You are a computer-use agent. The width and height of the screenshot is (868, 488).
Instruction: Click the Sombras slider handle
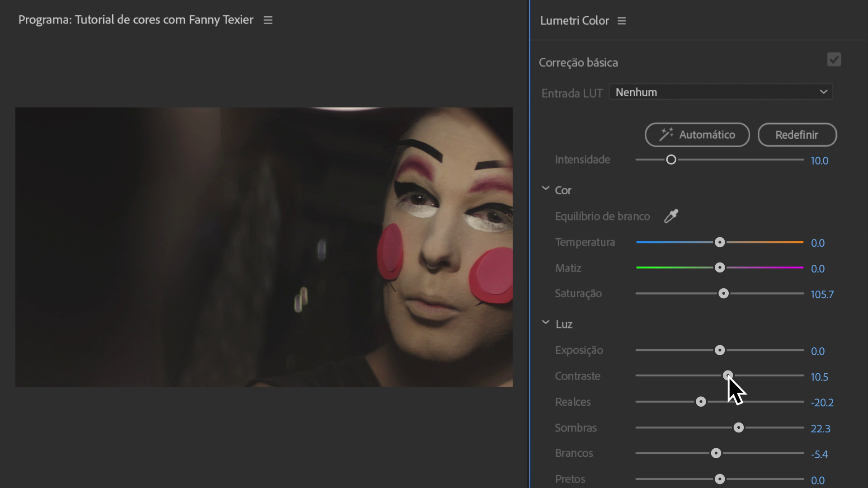point(738,427)
